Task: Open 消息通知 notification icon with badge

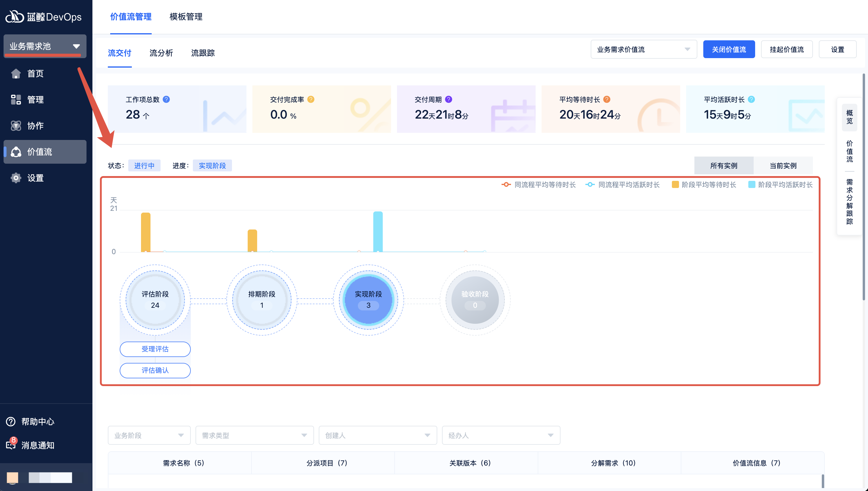Action: click(11, 445)
